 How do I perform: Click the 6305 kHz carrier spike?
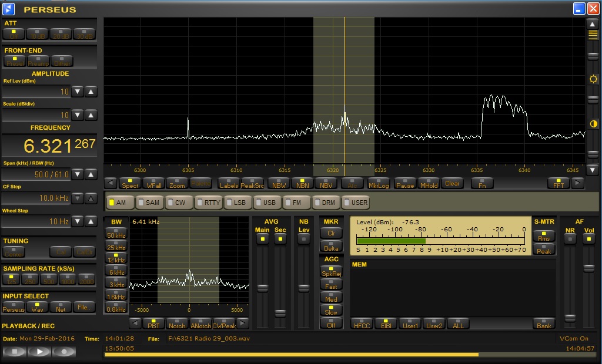pyautogui.click(x=188, y=128)
